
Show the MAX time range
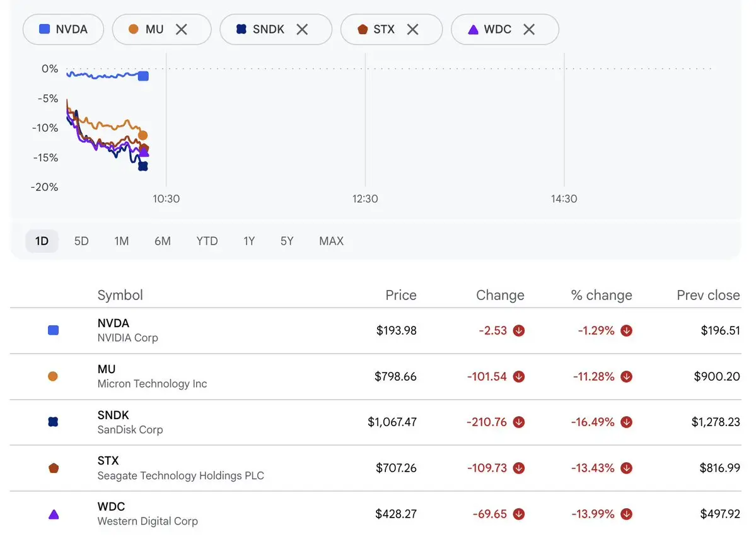pos(331,241)
